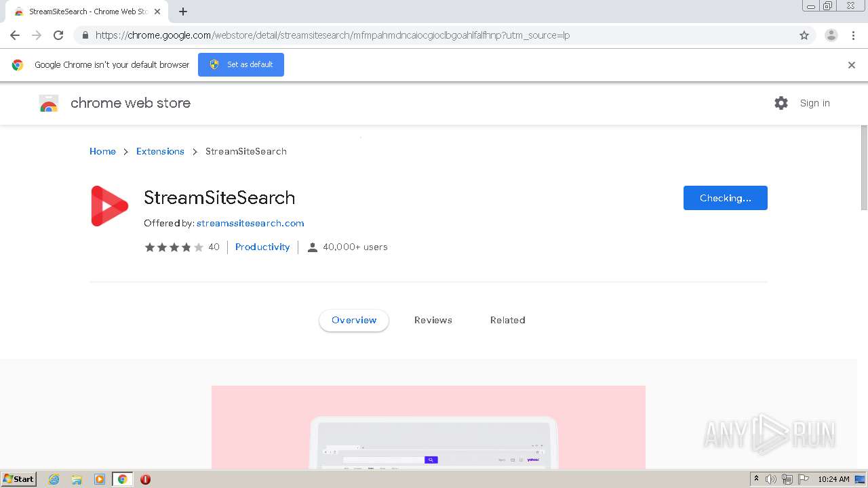Click the Checking... install button
868x488 pixels.
(x=725, y=198)
